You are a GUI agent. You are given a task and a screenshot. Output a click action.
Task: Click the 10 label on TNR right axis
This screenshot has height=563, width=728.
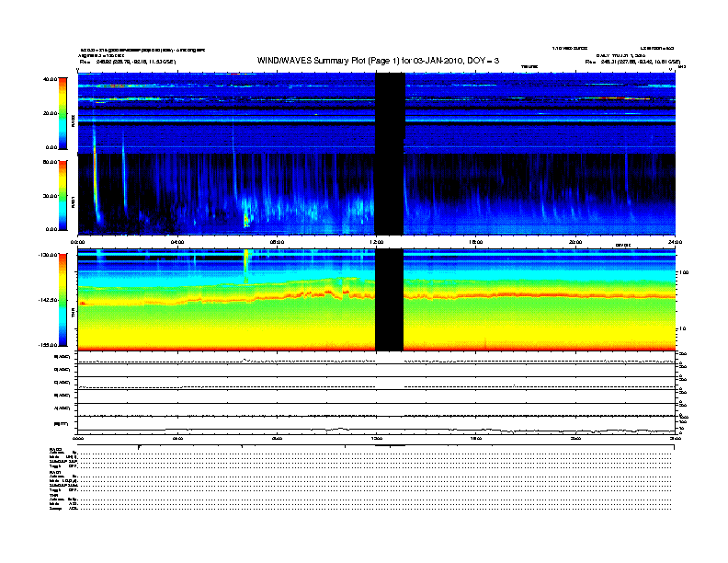click(682, 329)
